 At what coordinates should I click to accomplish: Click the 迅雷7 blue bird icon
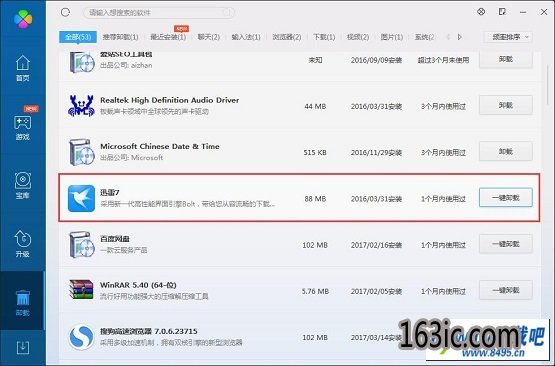[81, 198]
